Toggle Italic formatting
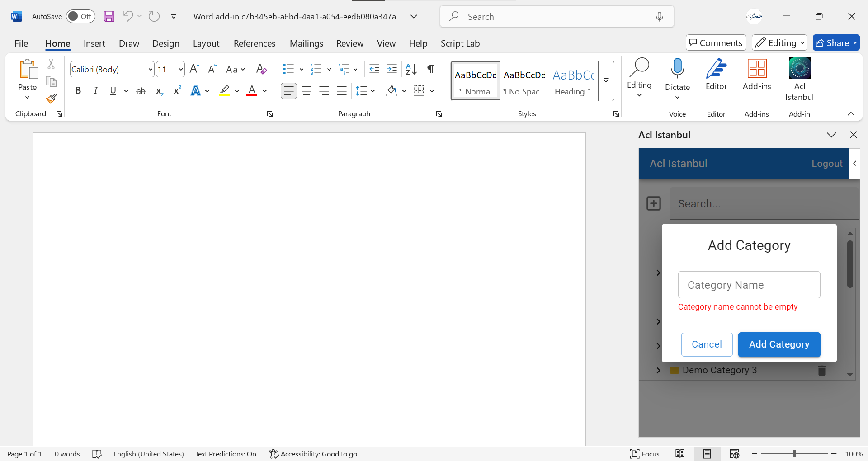This screenshot has width=868, height=461. coord(95,91)
